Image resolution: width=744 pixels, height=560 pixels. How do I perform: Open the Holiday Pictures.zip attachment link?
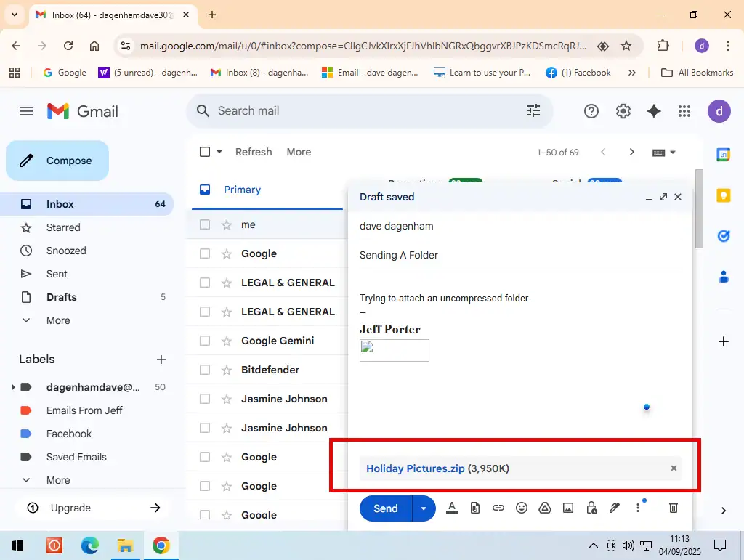coord(415,468)
